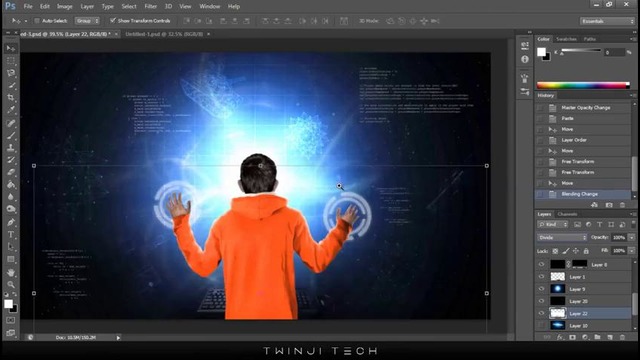
Task: Switch to the Channels tab
Action: point(567,214)
